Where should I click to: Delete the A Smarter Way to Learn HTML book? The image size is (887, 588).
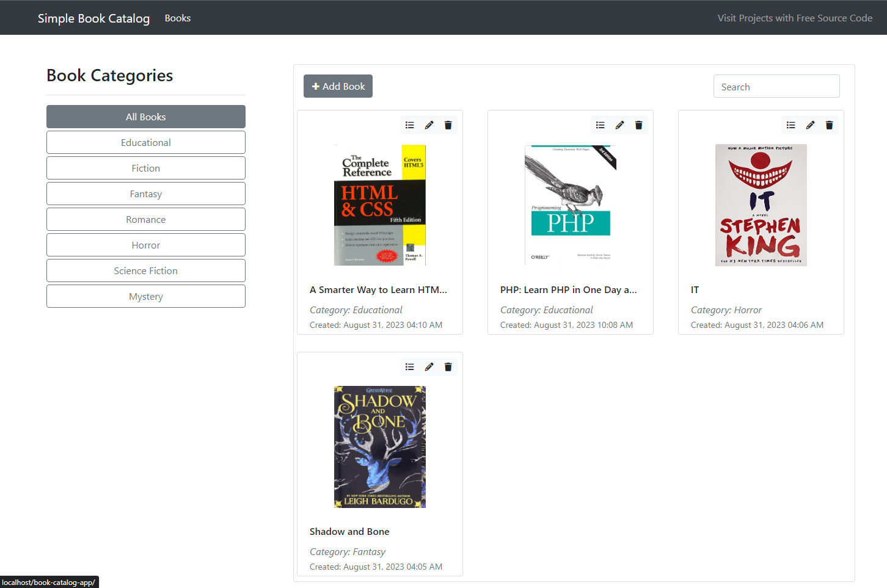(x=448, y=125)
